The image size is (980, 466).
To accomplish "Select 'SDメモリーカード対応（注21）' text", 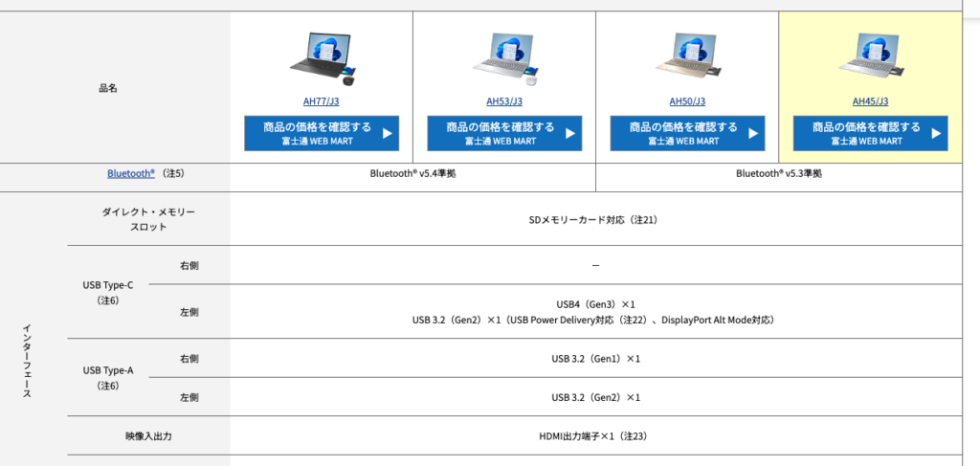I will click(593, 220).
